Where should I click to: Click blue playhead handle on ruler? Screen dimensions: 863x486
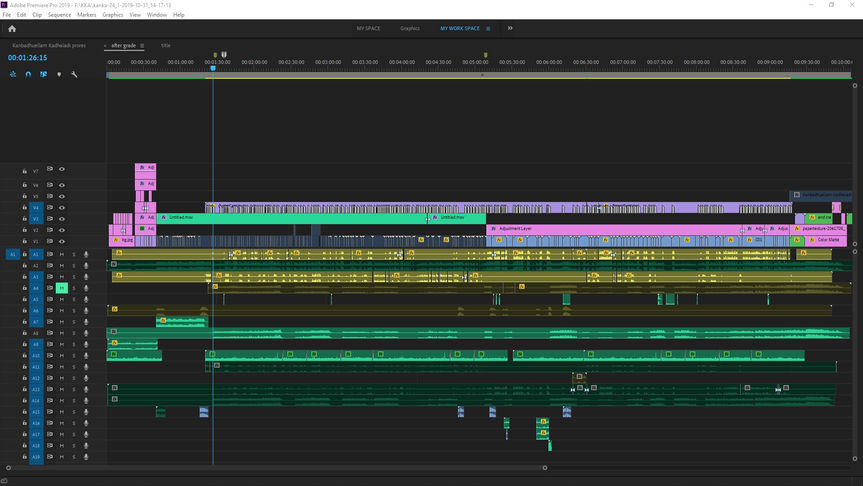[213, 68]
